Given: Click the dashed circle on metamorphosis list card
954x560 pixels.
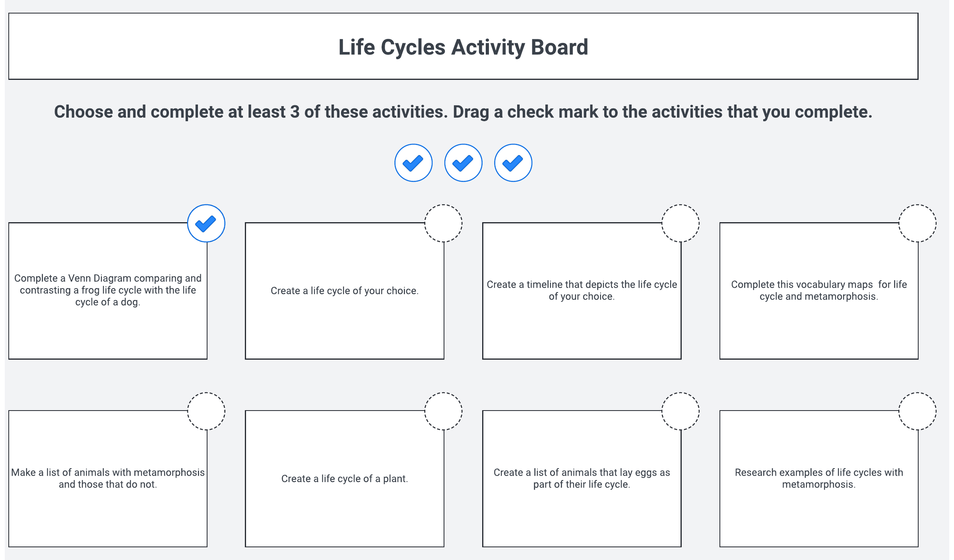Looking at the screenshot, I should [x=206, y=411].
